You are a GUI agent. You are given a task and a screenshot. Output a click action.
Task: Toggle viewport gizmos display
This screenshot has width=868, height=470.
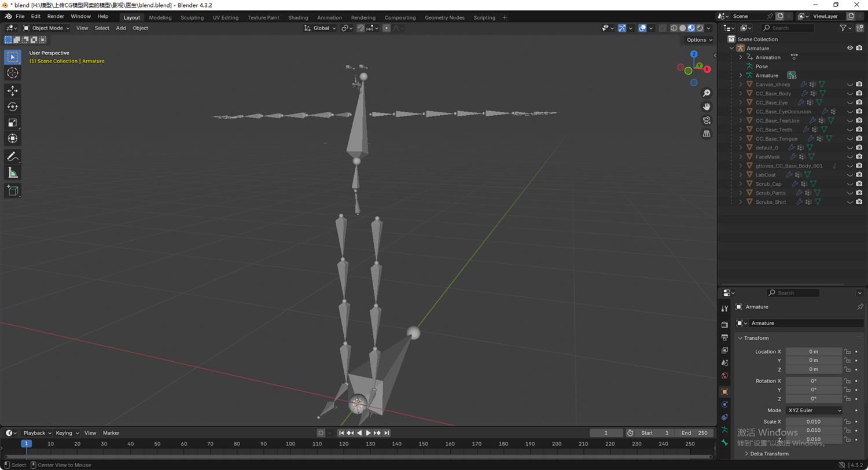[621, 28]
